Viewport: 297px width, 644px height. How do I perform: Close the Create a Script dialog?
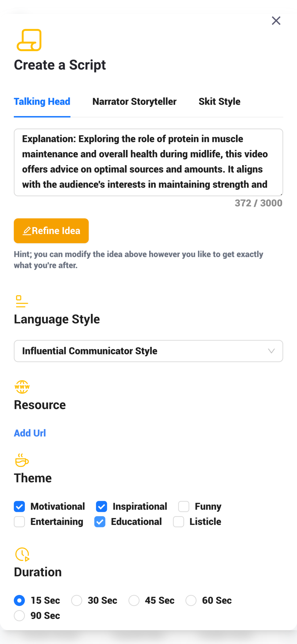click(276, 21)
